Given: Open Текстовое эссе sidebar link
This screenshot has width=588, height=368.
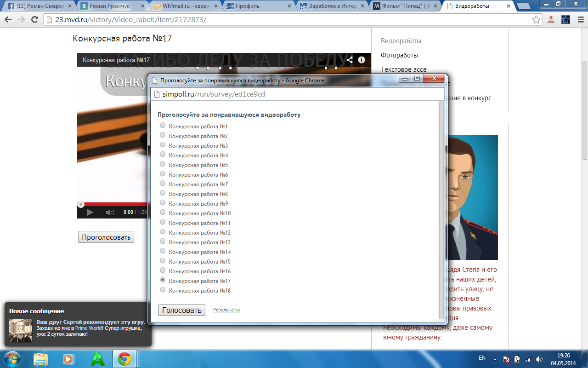Looking at the screenshot, I should click(x=404, y=69).
